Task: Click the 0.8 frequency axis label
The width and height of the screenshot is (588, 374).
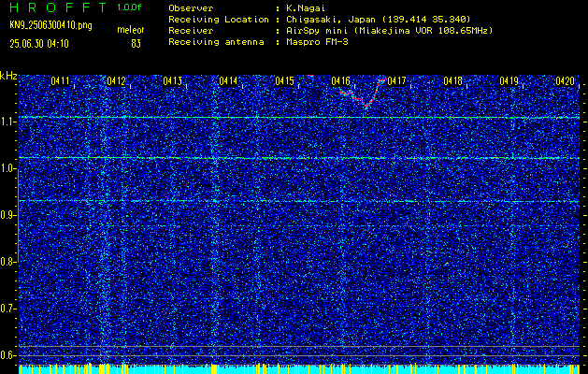Action: click(7, 262)
